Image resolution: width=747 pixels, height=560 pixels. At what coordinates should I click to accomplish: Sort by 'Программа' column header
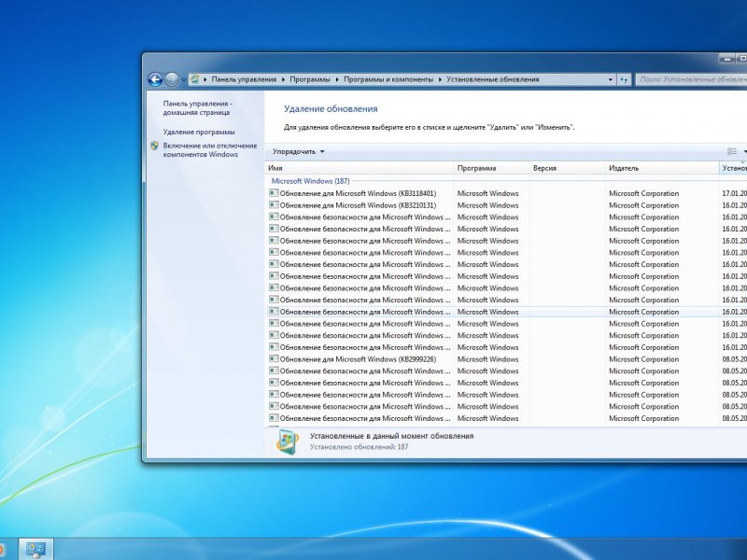(491, 168)
